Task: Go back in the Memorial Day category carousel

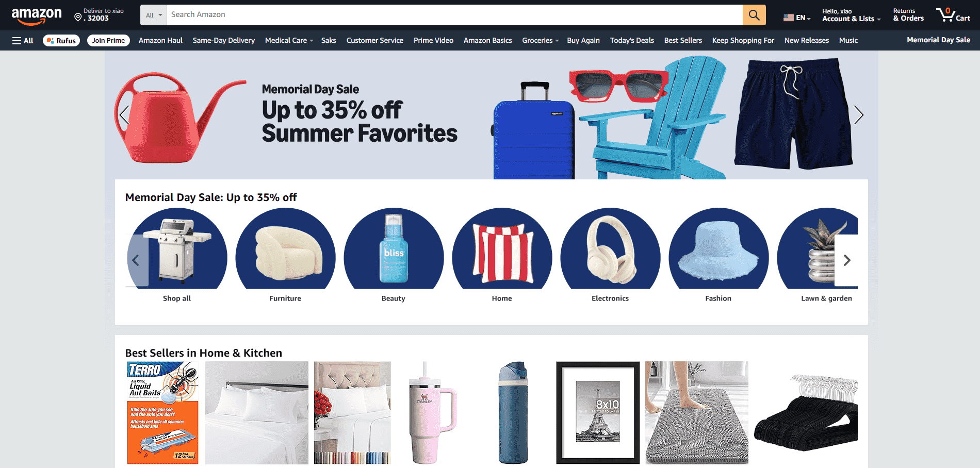Action: pos(137,260)
